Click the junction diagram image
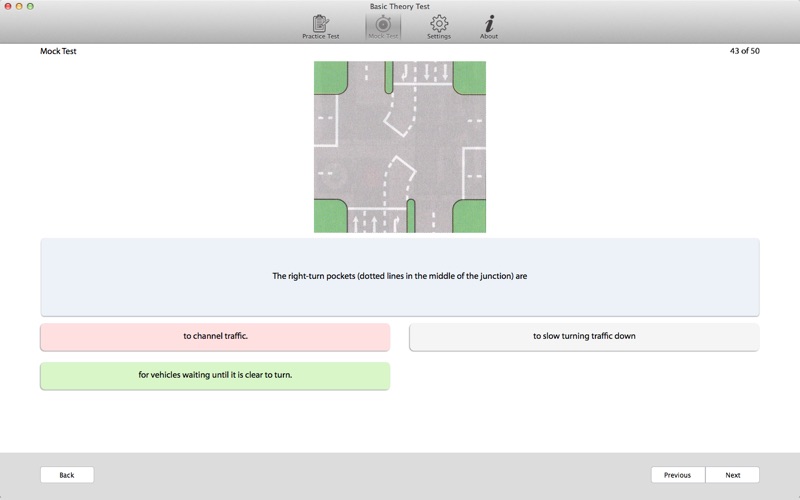 (x=400, y=147)
